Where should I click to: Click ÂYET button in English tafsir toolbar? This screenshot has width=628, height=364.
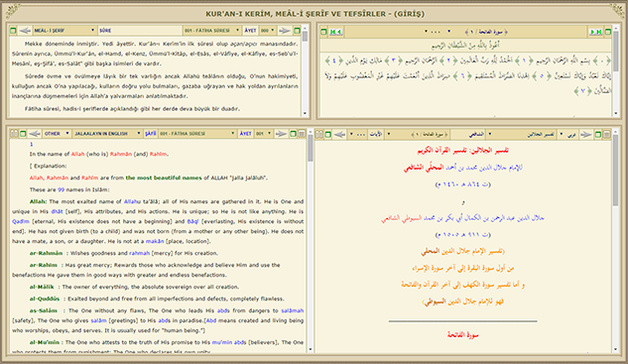click(x=245, y=133)
